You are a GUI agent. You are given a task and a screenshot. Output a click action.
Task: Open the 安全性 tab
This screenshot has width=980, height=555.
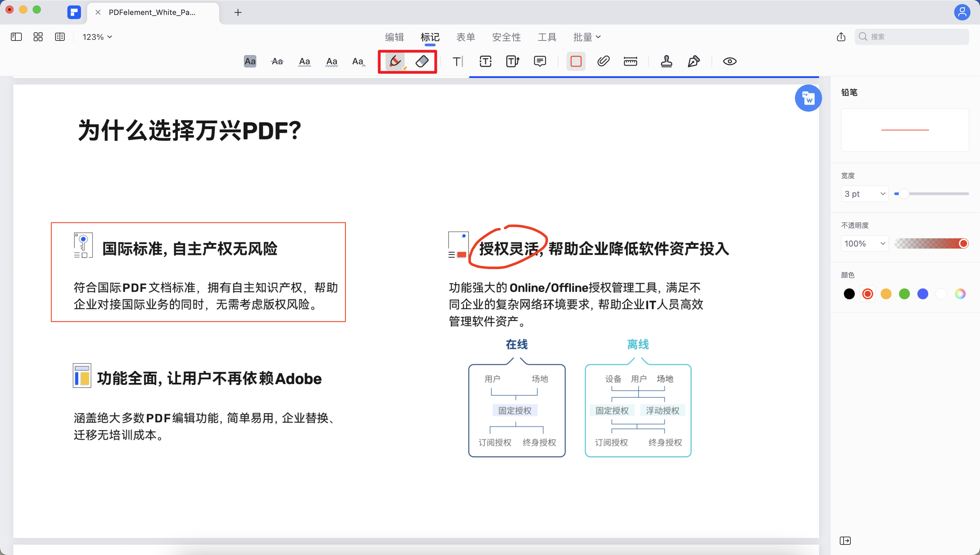click(x=506, y=37)
